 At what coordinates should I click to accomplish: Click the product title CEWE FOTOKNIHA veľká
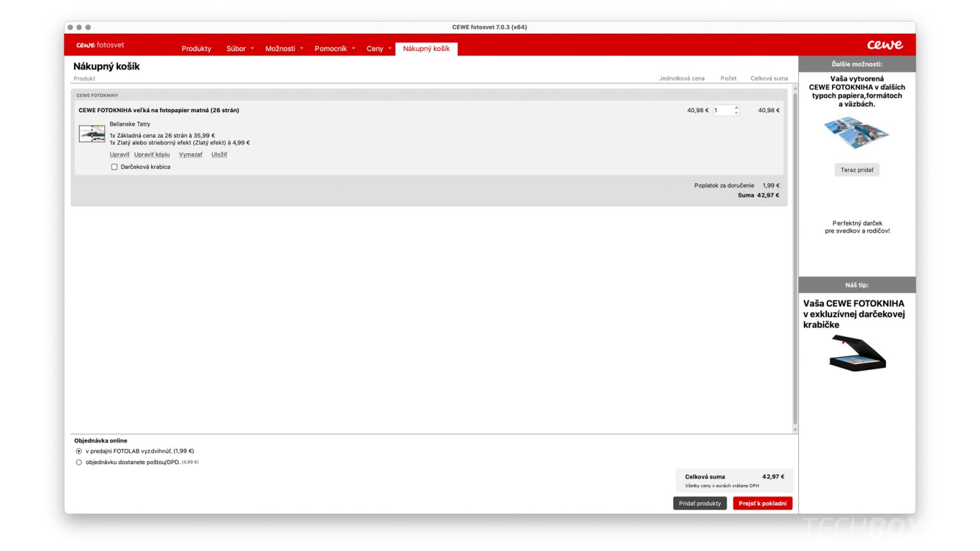coord(159,110)
